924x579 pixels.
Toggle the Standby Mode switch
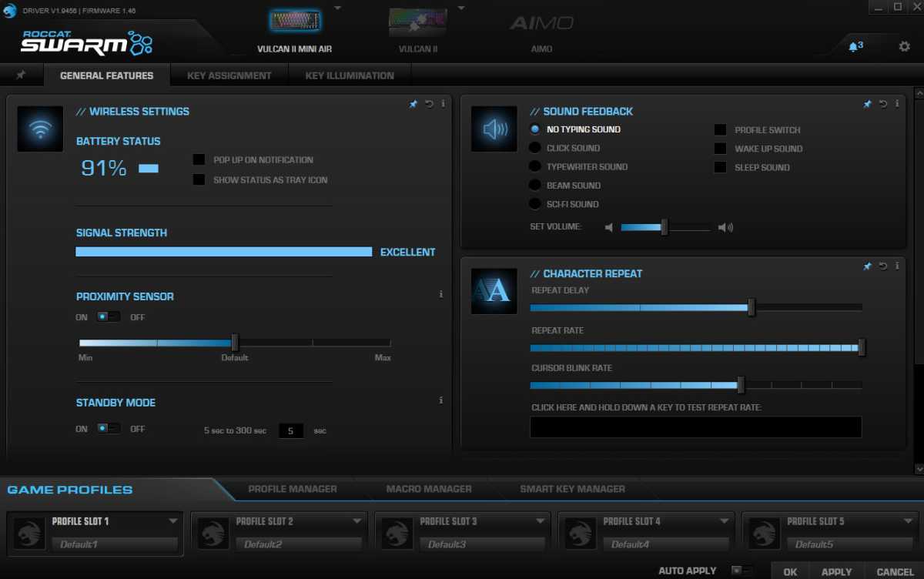108,428
